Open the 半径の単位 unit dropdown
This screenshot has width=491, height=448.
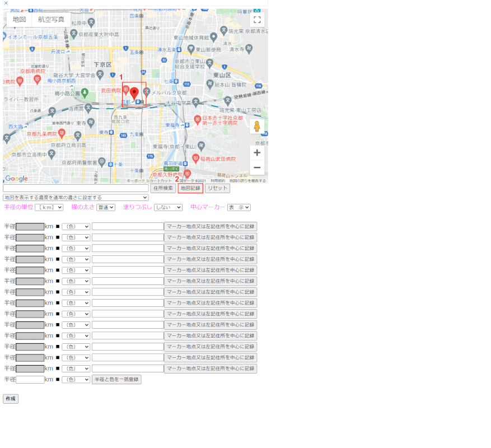(x=49, y=207)
